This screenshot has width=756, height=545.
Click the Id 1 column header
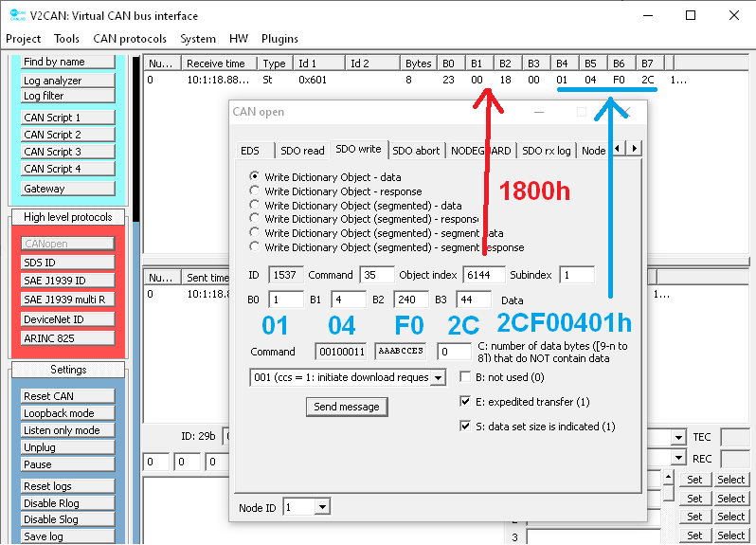(x=319, y=64)
